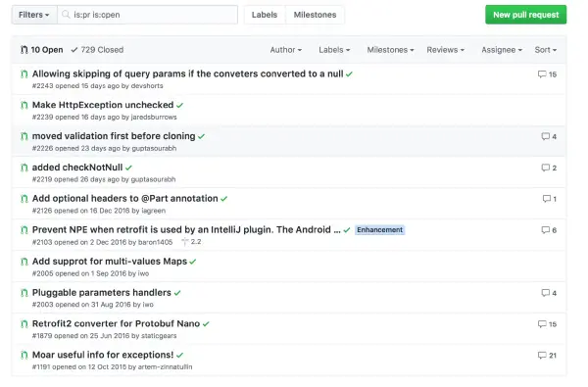
Task: Open author guptasourabh link on #2226
Action: [154, 148]
